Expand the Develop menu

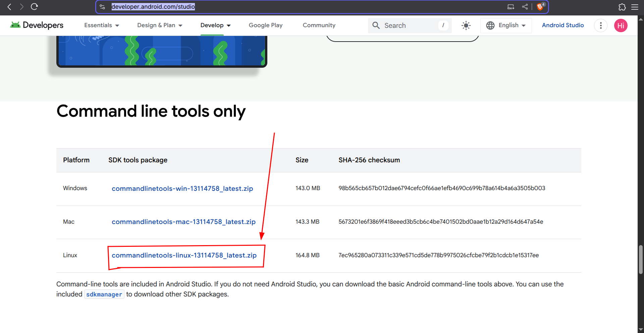216,25
